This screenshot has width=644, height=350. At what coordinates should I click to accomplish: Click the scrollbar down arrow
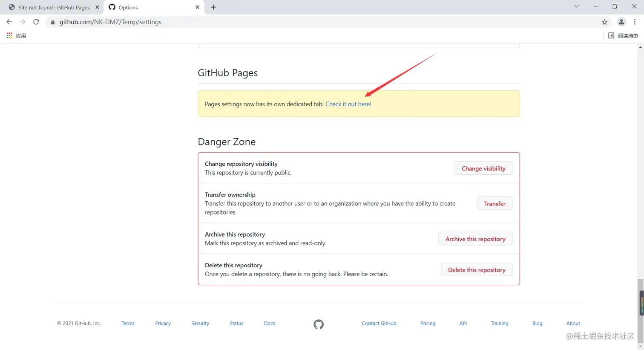[641, 347]
